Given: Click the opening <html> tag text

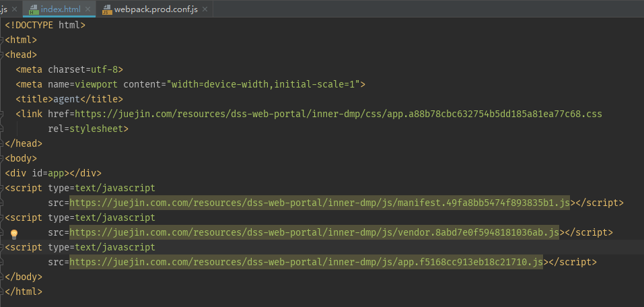Looking at the screenshot, I should [x=21, y=40].
